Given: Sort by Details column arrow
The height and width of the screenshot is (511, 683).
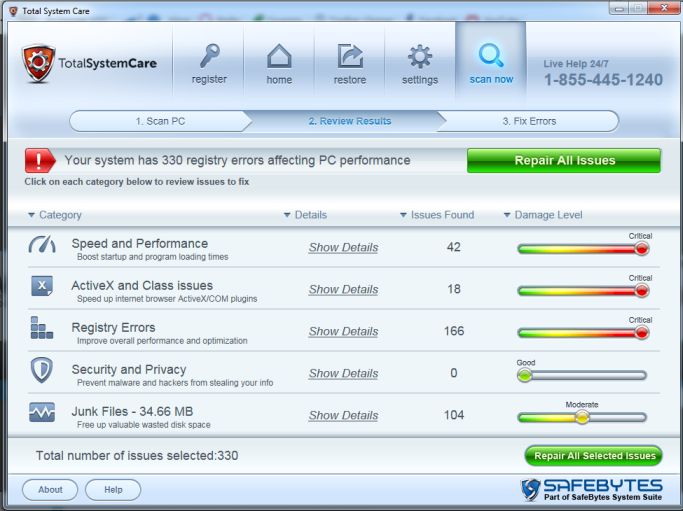Looking at the screenshot, I should [287, 215].
